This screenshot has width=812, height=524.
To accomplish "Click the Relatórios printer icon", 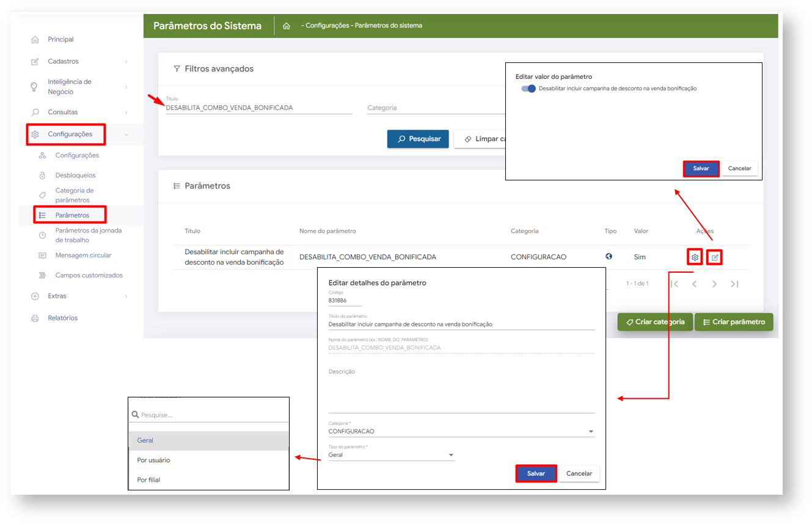I will [x=35, y=319].
